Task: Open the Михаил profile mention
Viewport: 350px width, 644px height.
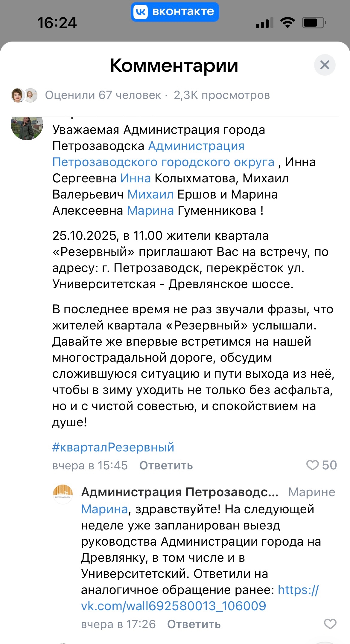Action: click(150, 194)
